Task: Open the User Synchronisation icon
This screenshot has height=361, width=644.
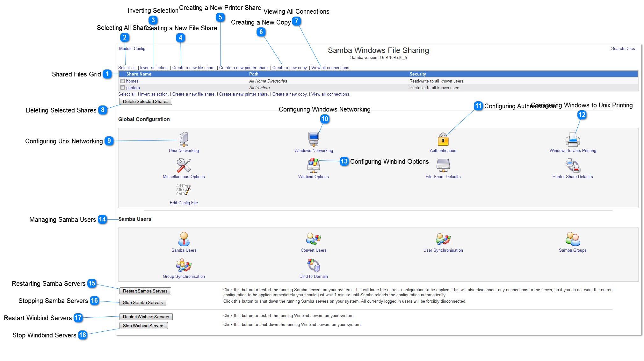Action: (x=443, y=239)
